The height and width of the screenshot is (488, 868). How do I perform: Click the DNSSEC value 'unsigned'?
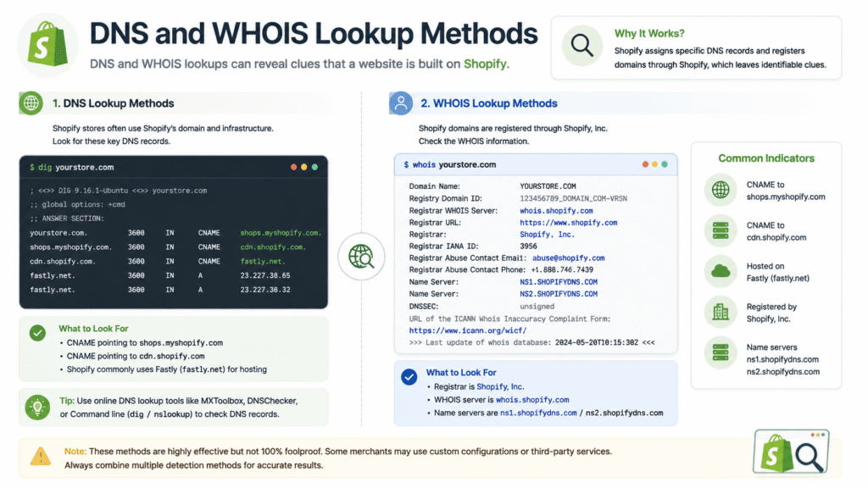[x=537, y=307]
